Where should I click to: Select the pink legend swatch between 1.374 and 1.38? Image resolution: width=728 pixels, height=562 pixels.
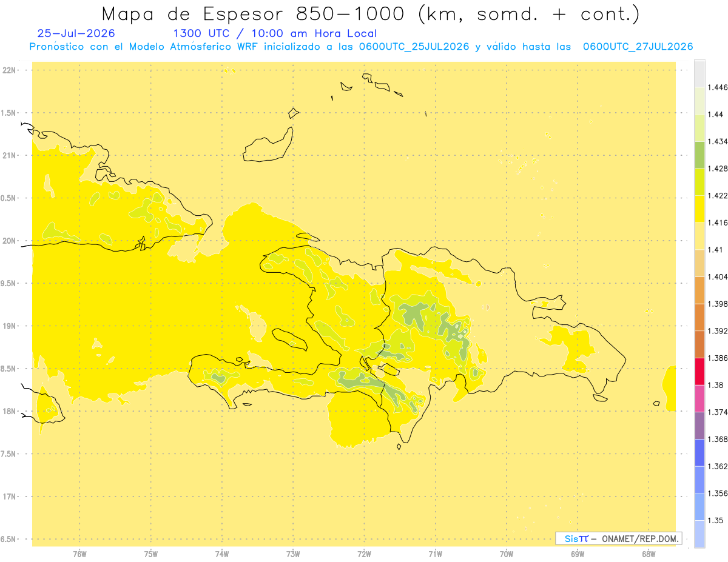(699, 398)
